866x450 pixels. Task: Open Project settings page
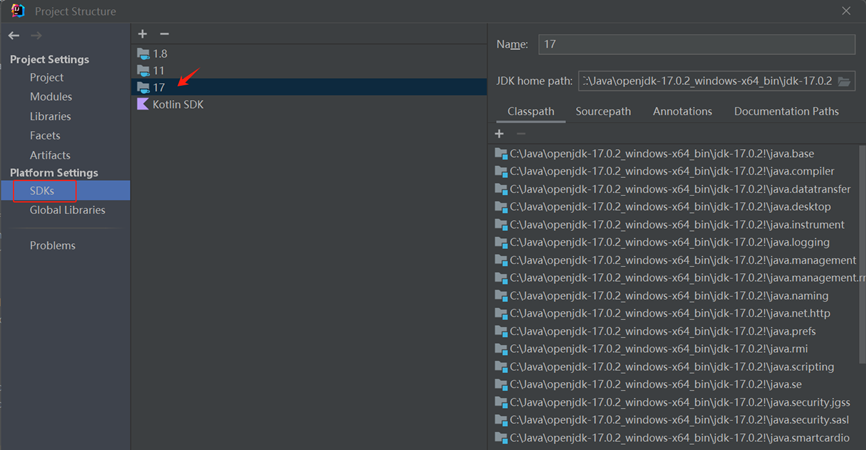46,78
